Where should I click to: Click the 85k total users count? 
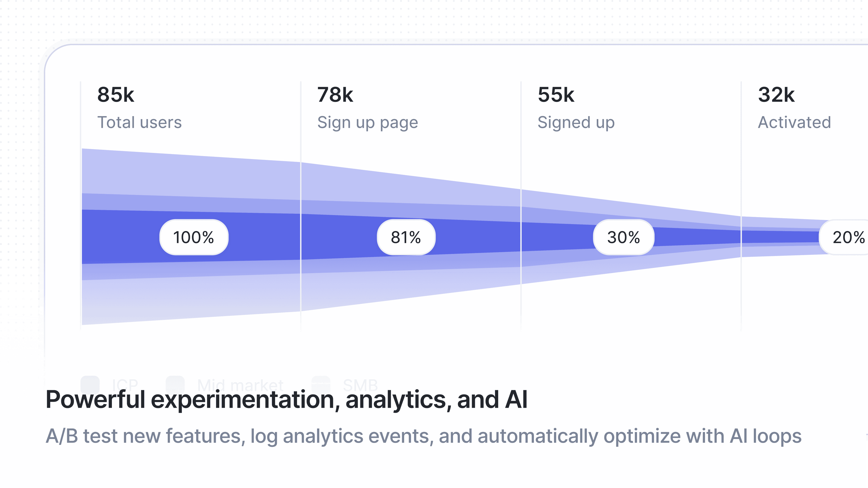coord(116,95)
